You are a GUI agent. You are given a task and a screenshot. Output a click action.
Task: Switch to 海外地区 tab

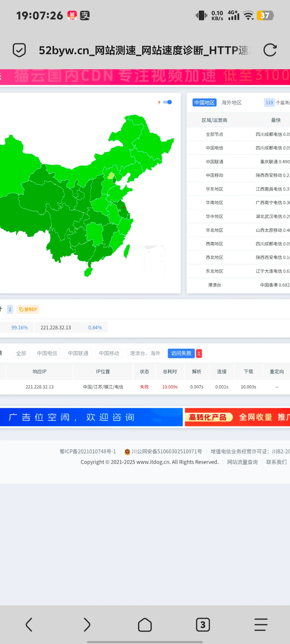tap(231, 103)
